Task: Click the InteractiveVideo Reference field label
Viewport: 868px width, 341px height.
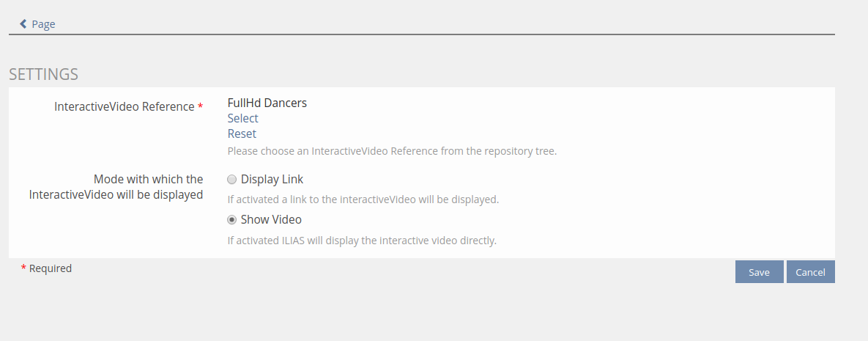Action: [124, 107]
